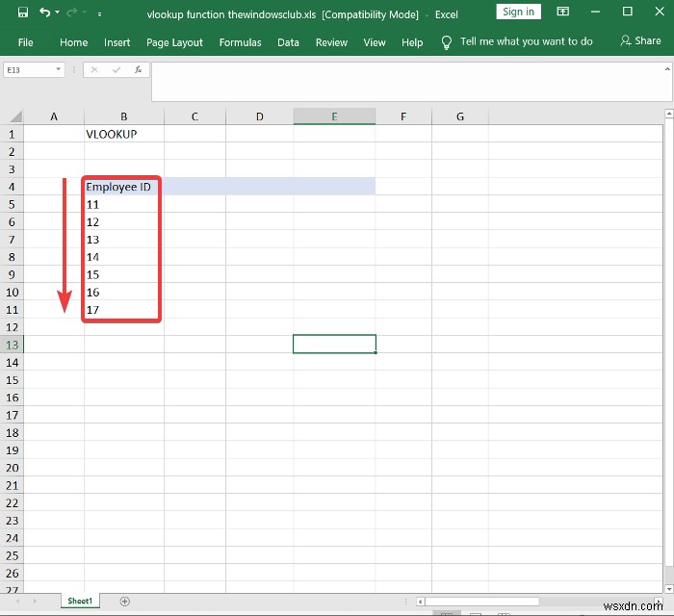This screenshot has height=616, width=674.
Task: Open the Review ribbon tab
Action: tap(331, 42)
